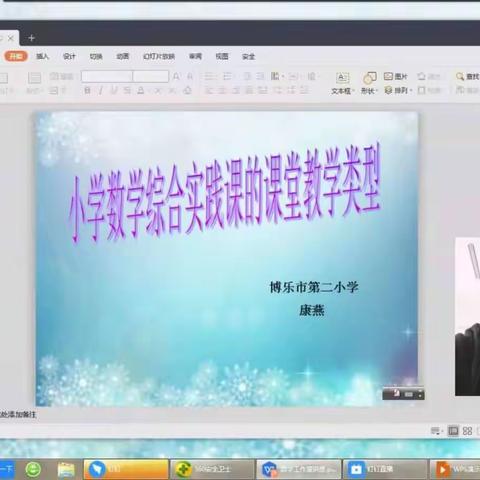The height and width of the screenshot is (480, 480).
Task: Open 查找 find tool
Action: pos(467,77)
